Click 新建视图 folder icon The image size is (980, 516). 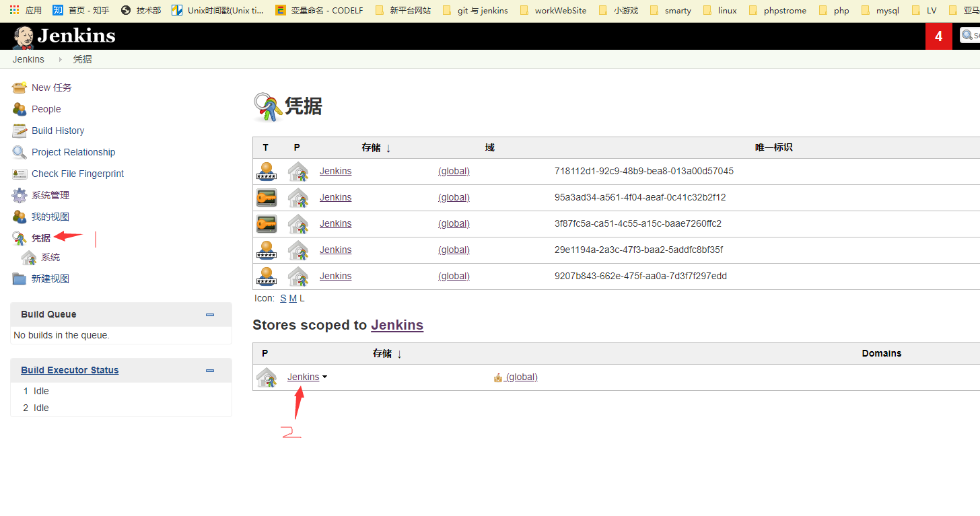click(20, 279)
